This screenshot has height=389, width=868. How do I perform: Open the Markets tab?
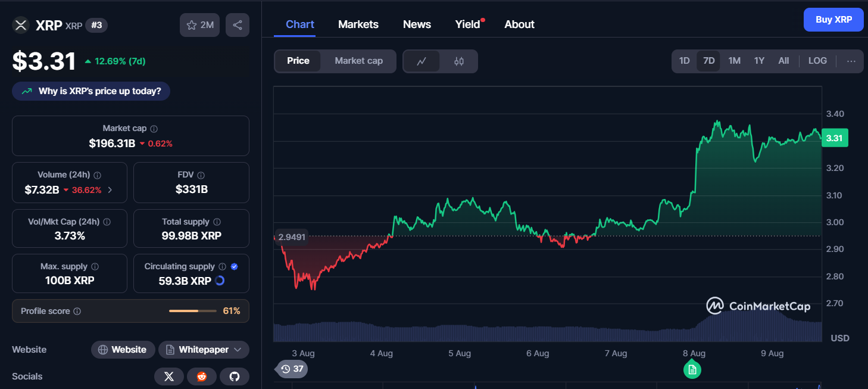coord(358,24)
